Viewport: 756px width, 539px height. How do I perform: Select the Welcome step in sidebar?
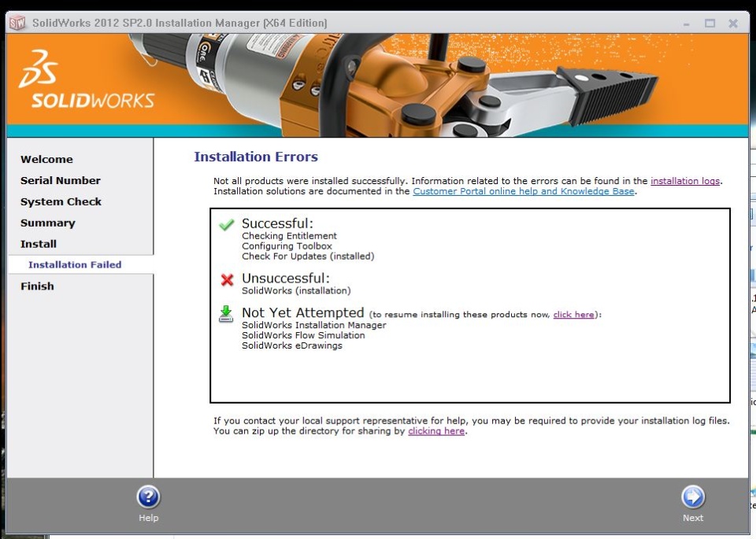[x=46, y=160]
